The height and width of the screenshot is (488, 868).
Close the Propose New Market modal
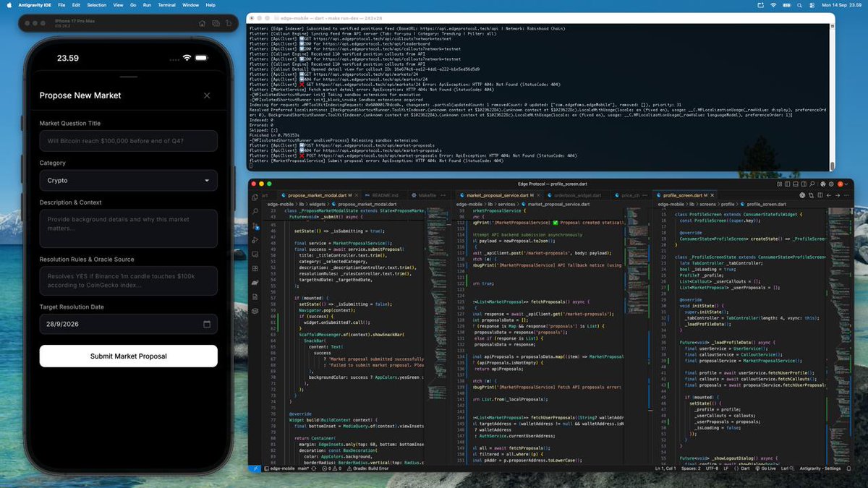[207, 95]
